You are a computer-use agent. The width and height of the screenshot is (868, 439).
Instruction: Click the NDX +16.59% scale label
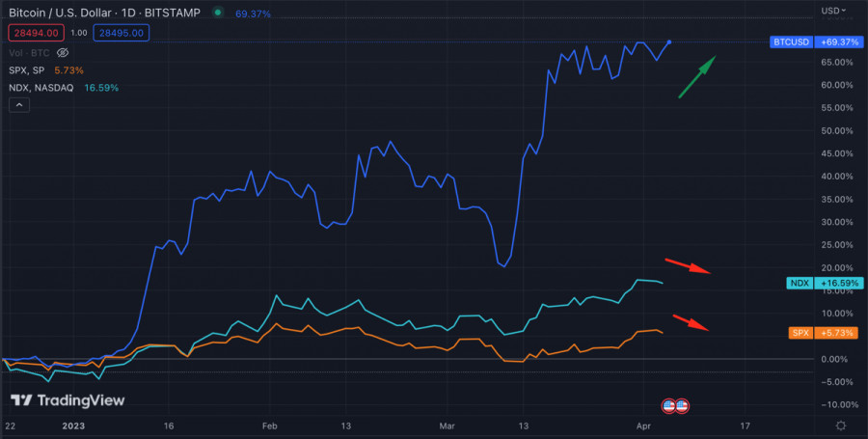coord(825,283)
